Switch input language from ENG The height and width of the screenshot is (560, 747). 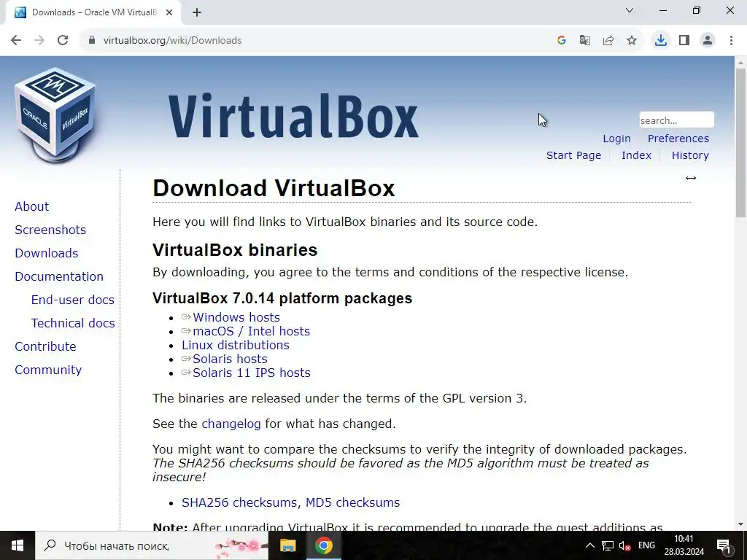coord(646,545)
